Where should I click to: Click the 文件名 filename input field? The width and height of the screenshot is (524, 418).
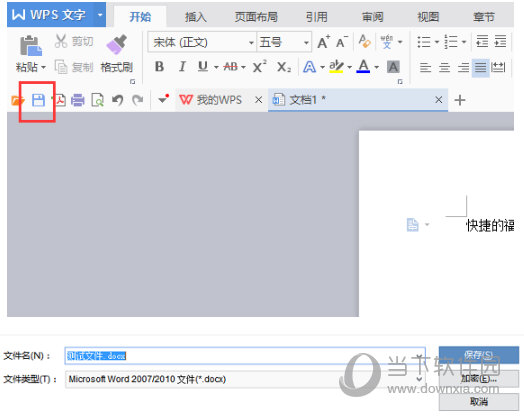tap(245, 356)
